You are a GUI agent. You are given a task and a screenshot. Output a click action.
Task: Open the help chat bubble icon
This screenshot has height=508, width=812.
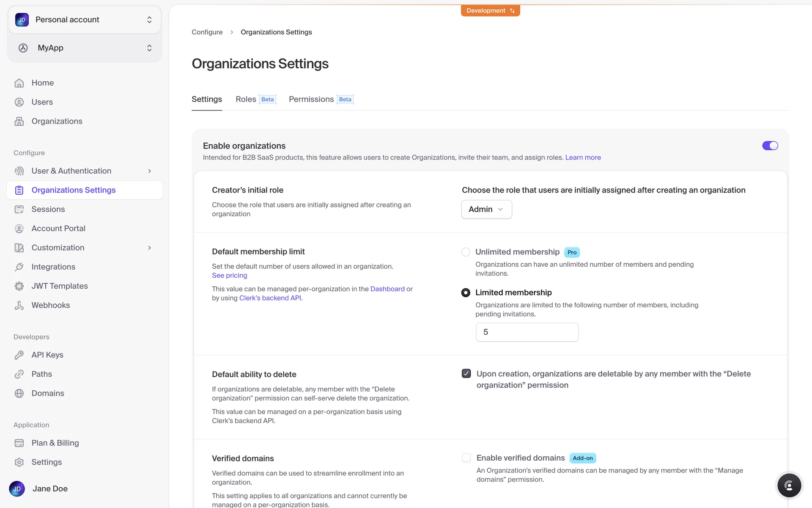point(789,485)
